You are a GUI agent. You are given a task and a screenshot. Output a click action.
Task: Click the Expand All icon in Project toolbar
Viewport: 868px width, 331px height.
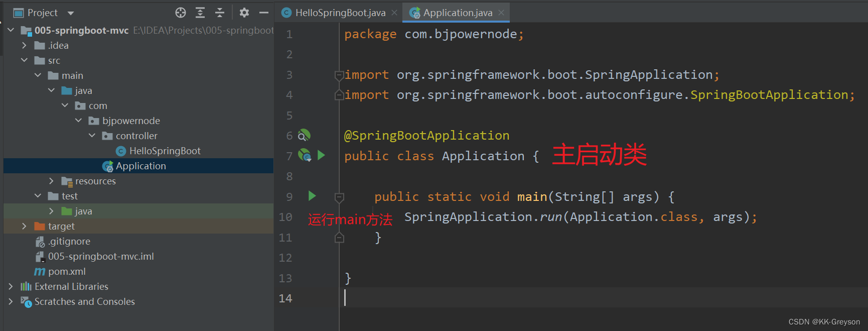[x=200, y=13]
